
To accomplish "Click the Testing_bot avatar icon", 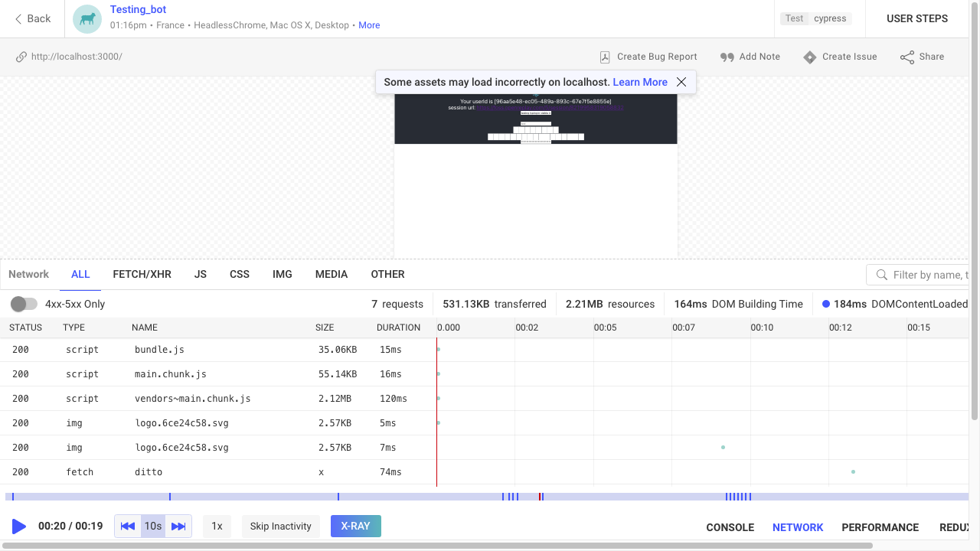I will tap(87, 19).
